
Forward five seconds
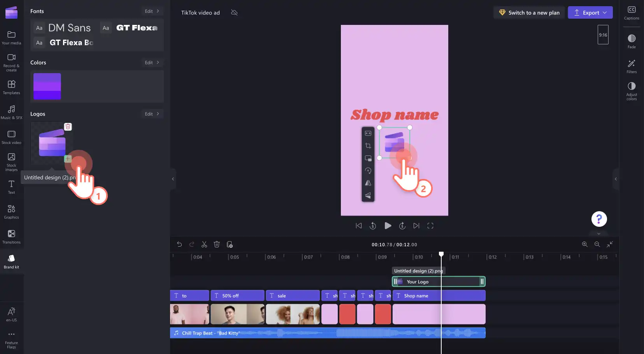click(x=402, y=226)
